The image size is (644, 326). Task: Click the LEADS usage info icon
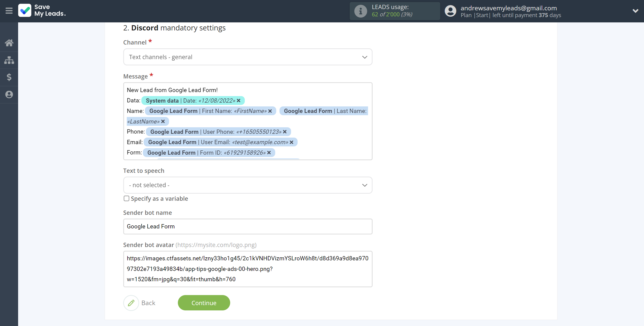(360, 11)
